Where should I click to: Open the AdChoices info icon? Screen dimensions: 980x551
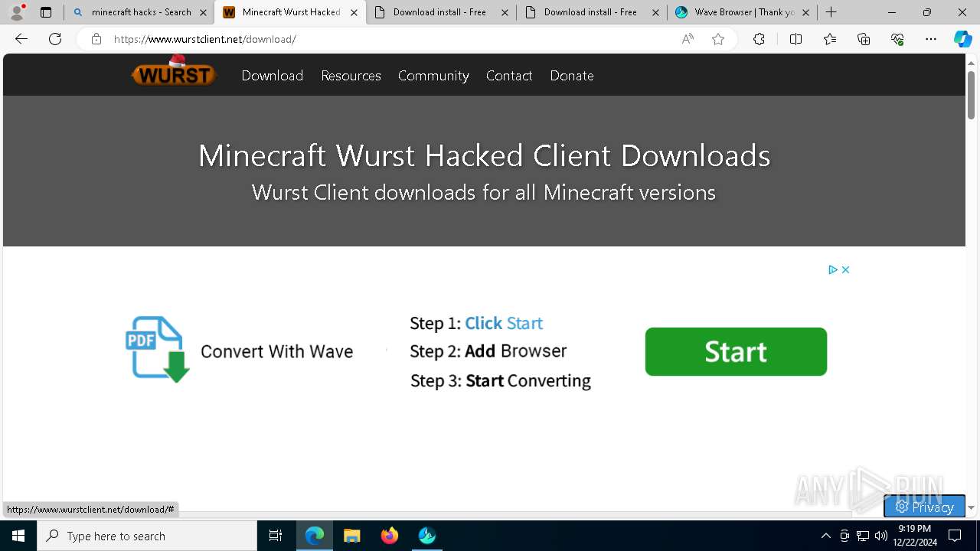tap(833, 269)
